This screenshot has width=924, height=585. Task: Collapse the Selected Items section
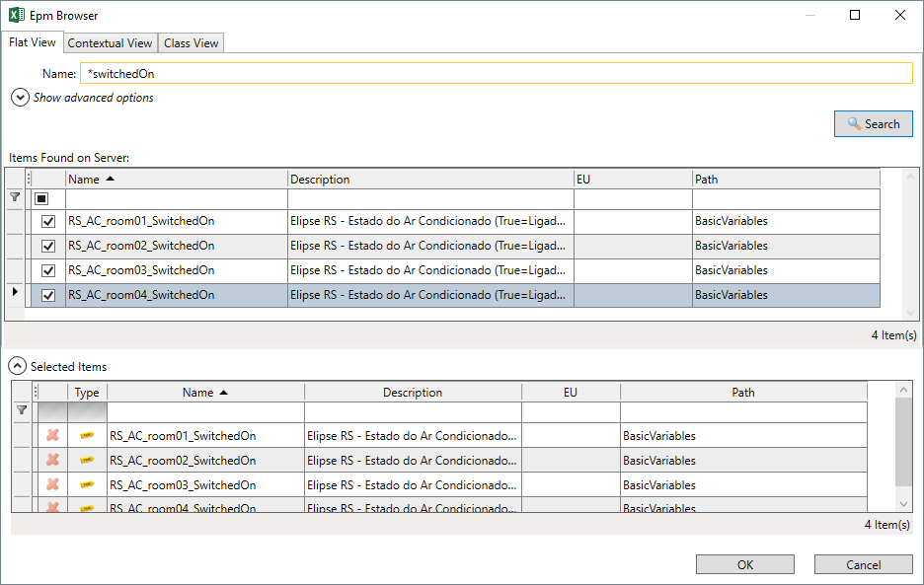tap(19, 366)
